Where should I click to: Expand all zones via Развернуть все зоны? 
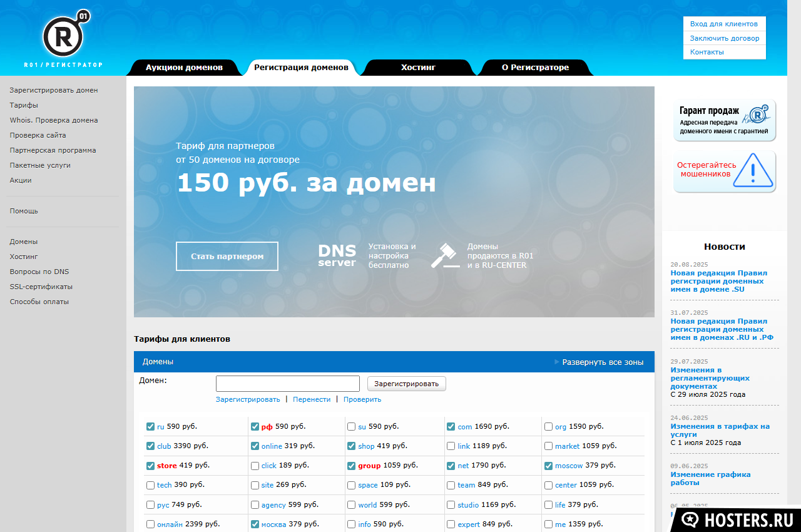click(x=602, y=362)
